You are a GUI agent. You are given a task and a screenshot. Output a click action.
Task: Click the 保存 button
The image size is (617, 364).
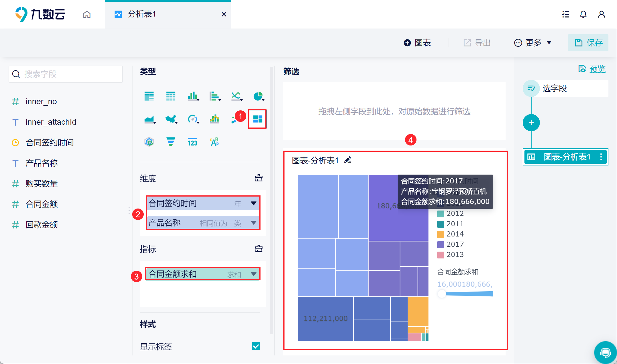588,43
